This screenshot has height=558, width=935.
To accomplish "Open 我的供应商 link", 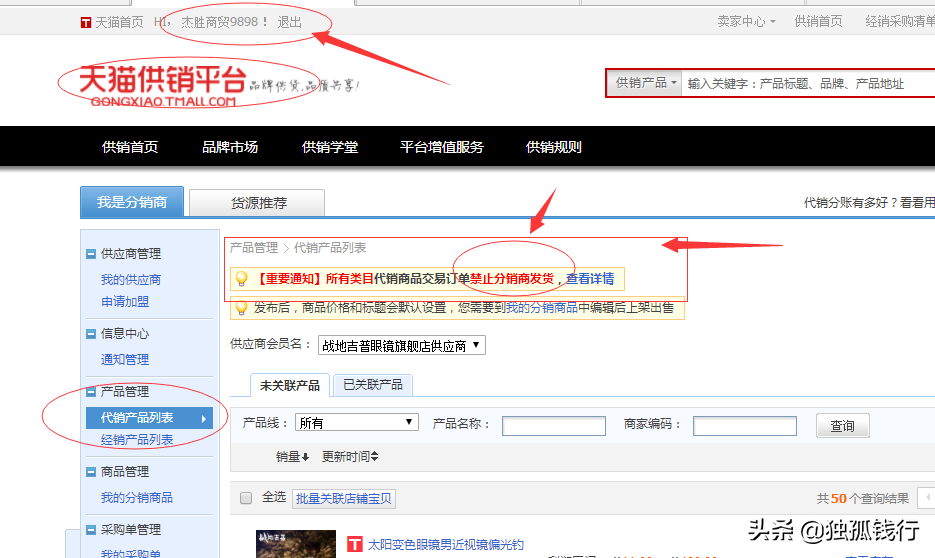I will click(131, 280).
